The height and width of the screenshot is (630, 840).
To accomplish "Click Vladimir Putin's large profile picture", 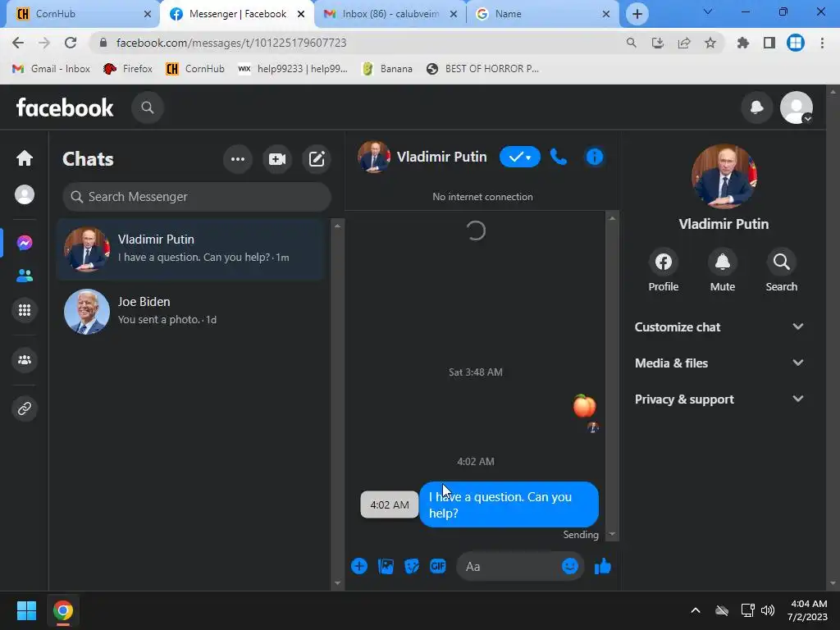I will [x=724, y=176].
